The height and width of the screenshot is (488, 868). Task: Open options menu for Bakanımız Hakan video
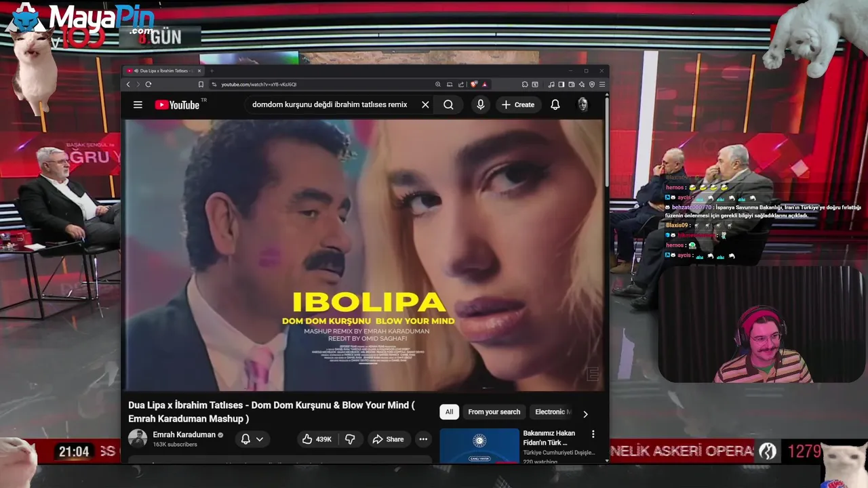(593, 434)
